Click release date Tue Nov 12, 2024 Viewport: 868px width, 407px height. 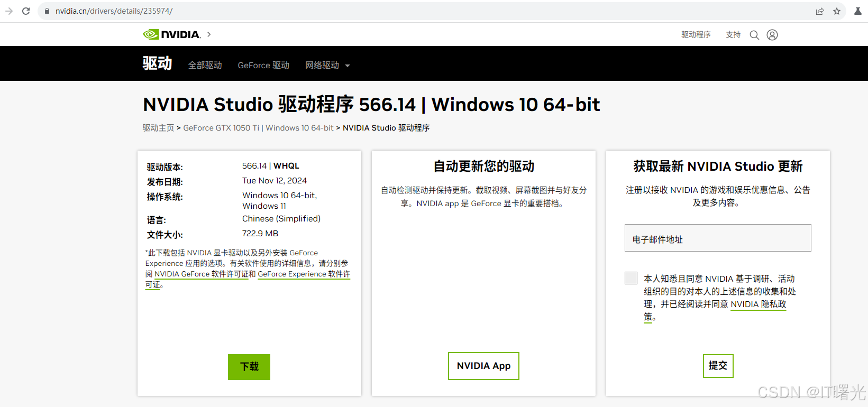[275, 181]
